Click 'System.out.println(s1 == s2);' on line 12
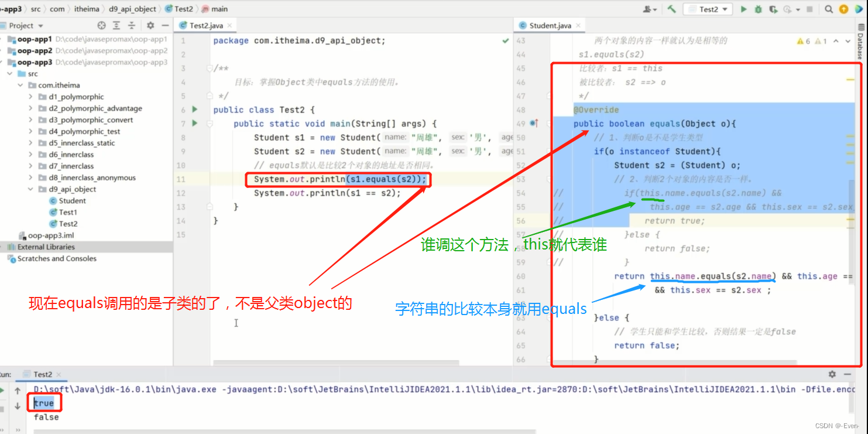Image resolution: width=868 pixels, height=434 pixels. [x=328, y=193]
